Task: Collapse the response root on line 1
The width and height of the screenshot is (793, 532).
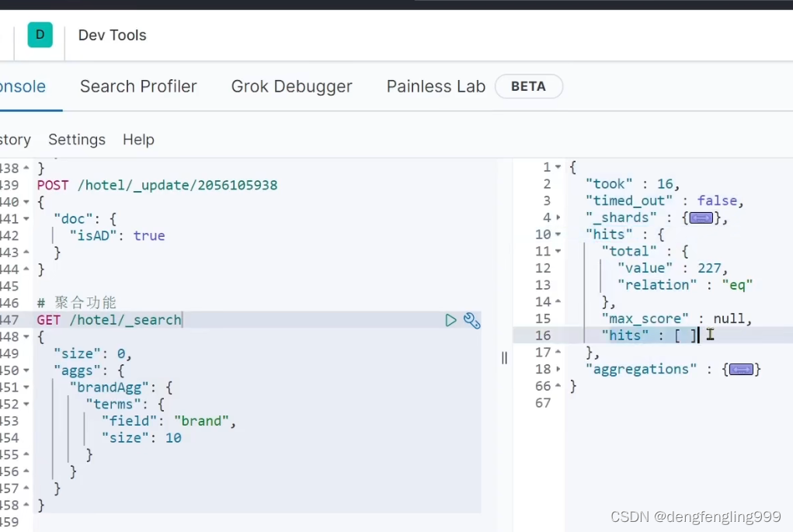Action: pyautogui.click(x=558, y=168)
